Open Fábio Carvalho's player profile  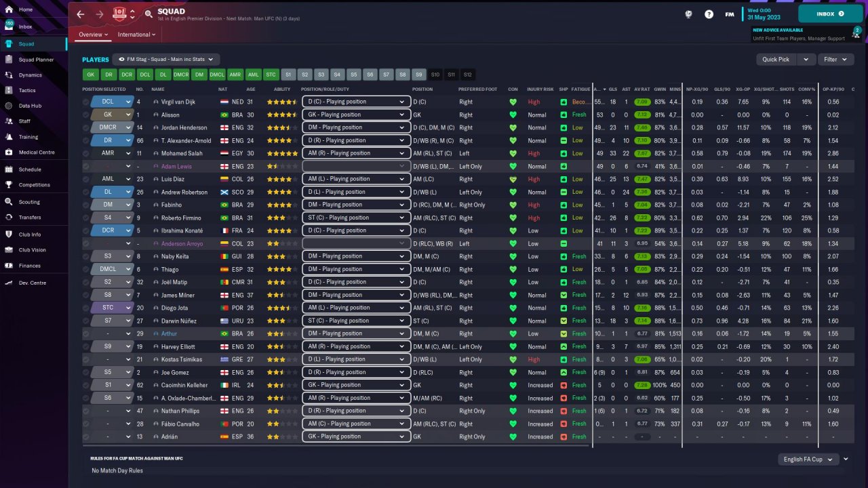click(x=180, y=424)
